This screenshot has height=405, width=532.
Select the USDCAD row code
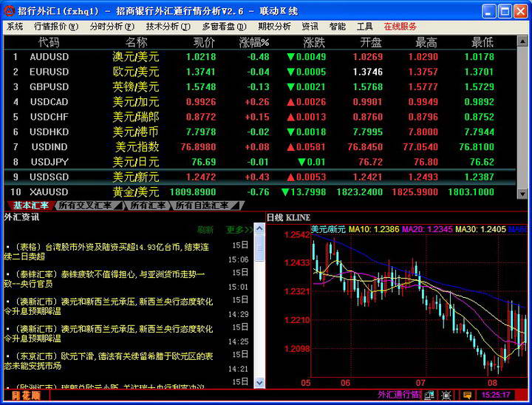tap(50, 101)
